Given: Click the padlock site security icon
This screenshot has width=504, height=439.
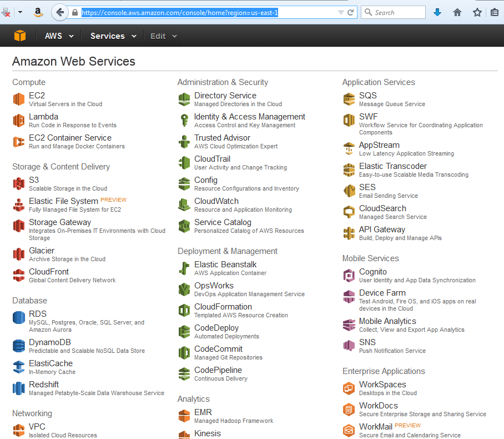Looking at the screenshot, I should click(75, 13).
